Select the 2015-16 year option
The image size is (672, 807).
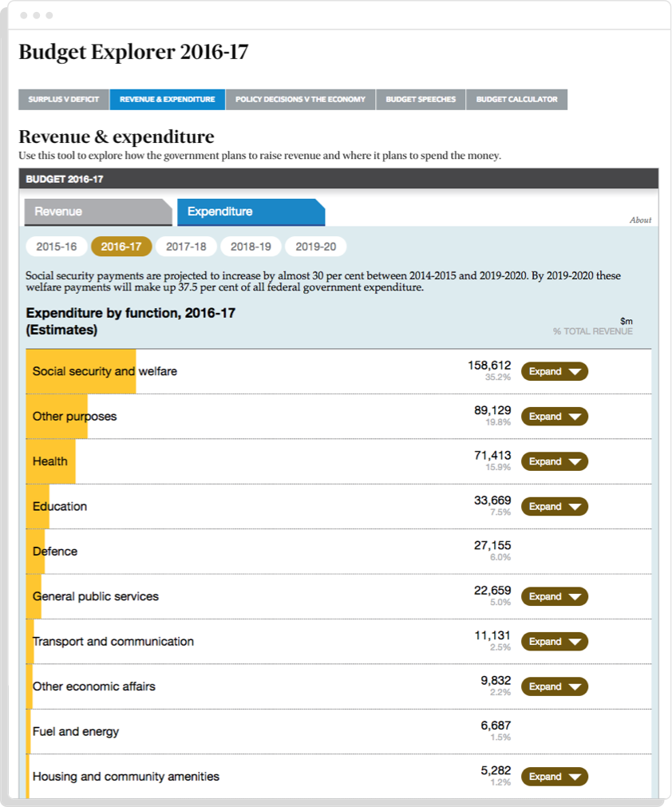[57, 247]
